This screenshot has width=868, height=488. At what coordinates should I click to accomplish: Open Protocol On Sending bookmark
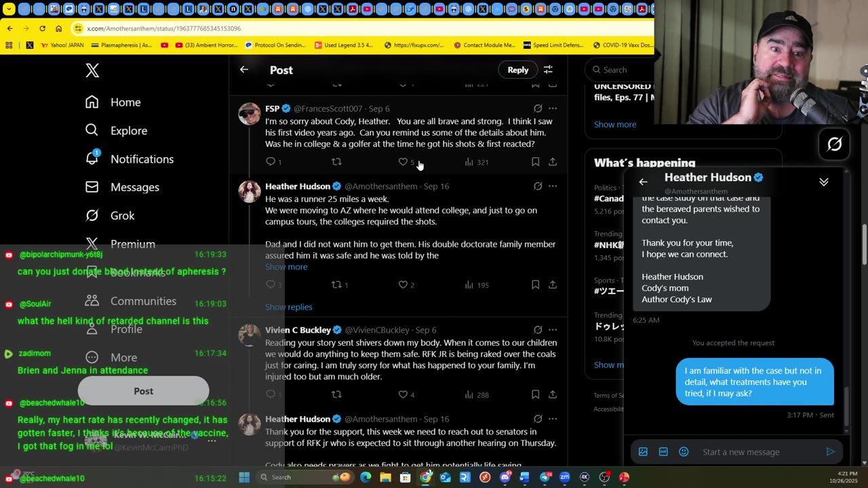pyautogui.click(x=275, y=45)
